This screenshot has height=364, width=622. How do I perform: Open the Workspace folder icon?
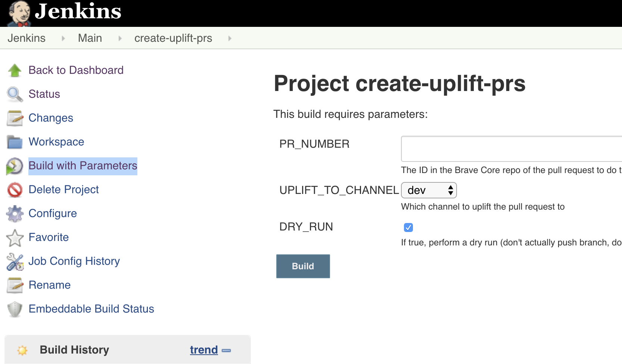coord(15,142)
